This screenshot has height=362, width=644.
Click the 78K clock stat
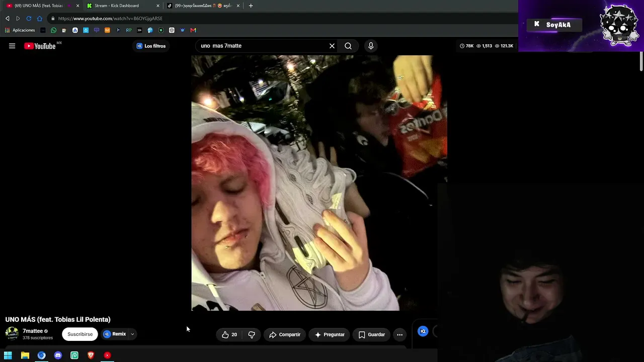(x=467, y=46)
